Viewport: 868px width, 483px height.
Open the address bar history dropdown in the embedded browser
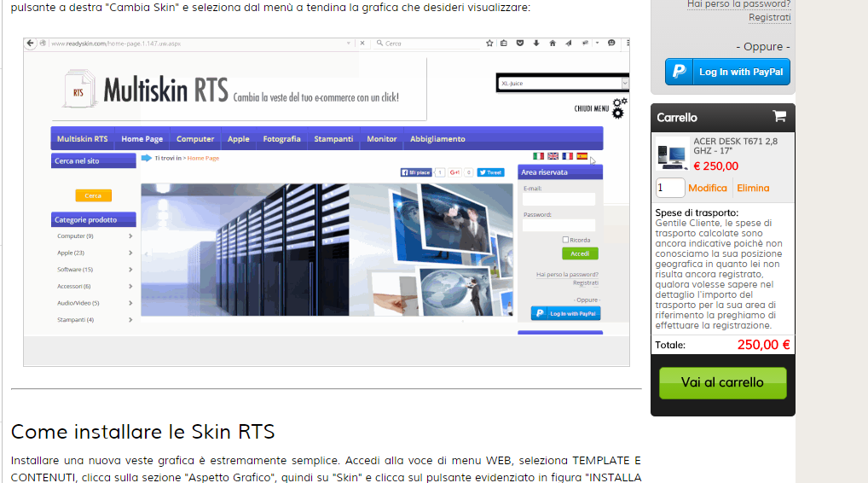click(348, 44)
